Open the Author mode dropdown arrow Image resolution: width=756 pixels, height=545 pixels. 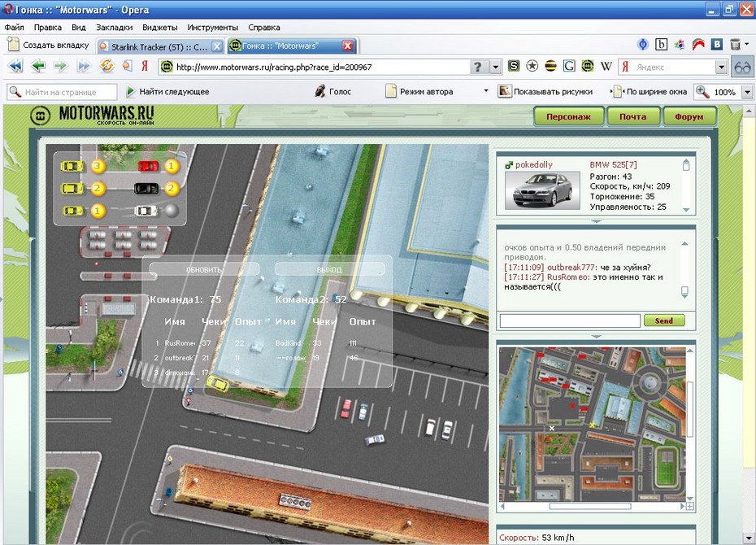click(486, 90)
